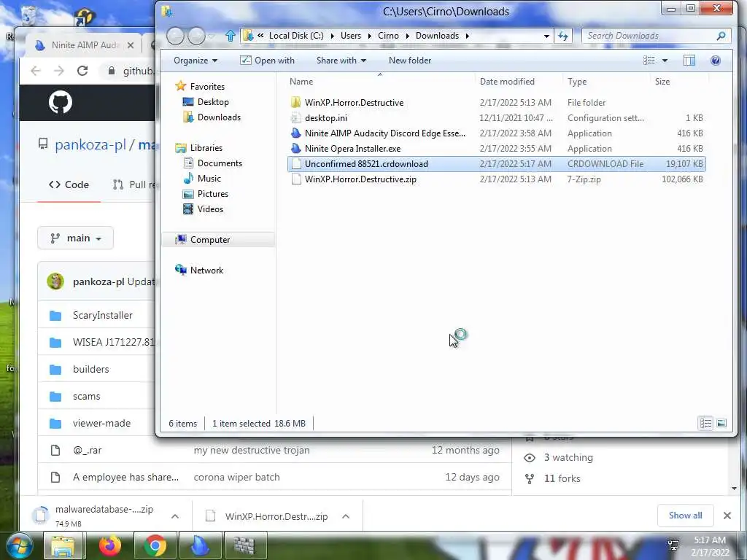Screen dimensions: 747x560
Task: Select Documents library in navigation pane
Action: 220,163
